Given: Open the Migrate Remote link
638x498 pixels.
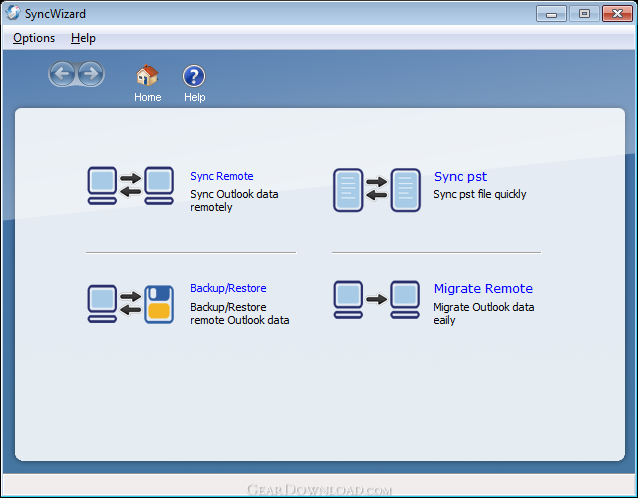Looking at the screenshot, I should tap(483, 288).
